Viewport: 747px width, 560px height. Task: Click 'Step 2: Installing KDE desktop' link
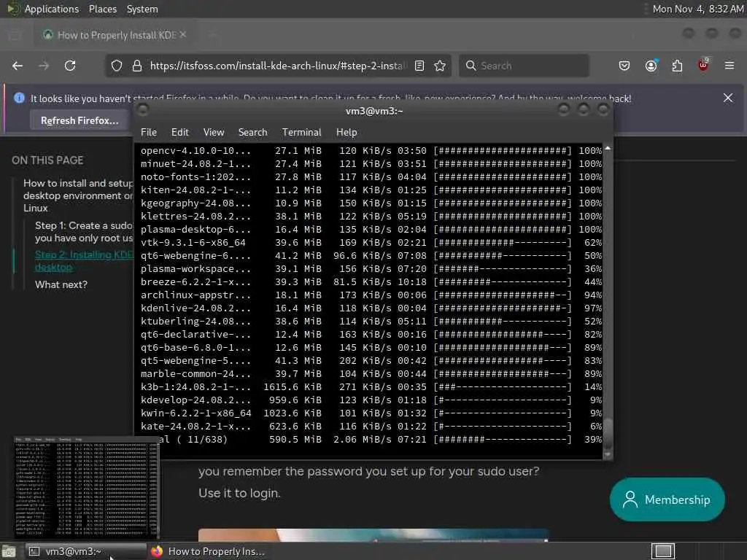(x=84, y=261)
